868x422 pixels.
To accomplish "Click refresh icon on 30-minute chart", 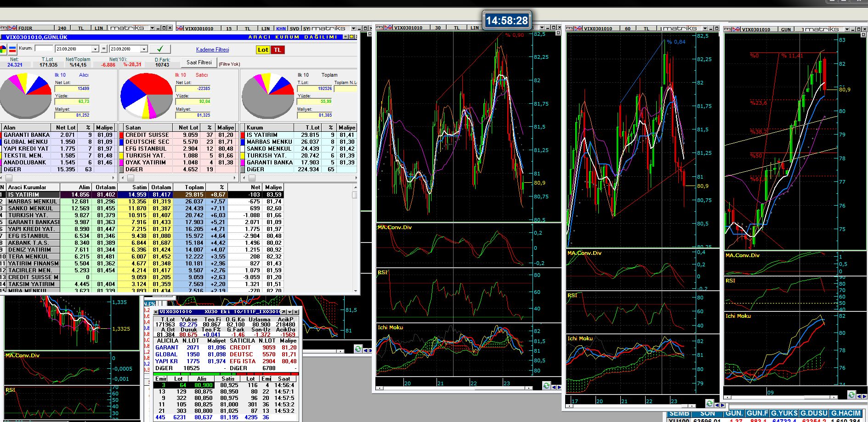I will [x=546, y=386].
